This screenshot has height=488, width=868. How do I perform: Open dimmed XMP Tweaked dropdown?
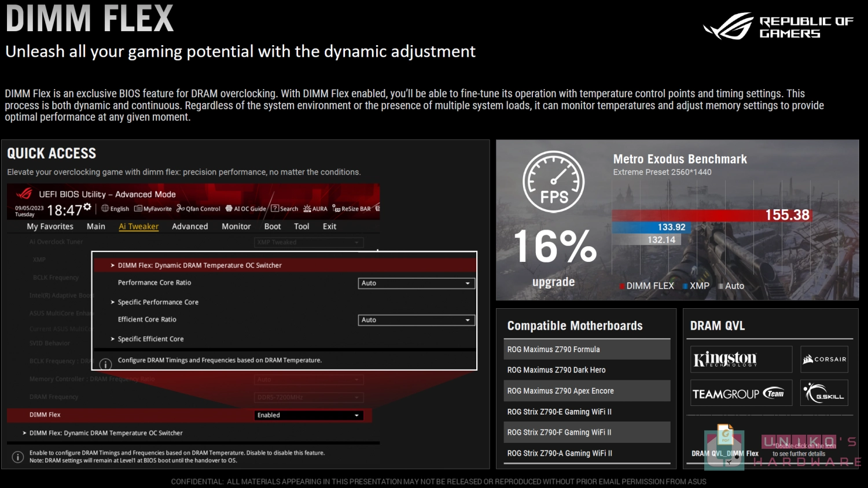pyautogui.click(x=309, y=242)
